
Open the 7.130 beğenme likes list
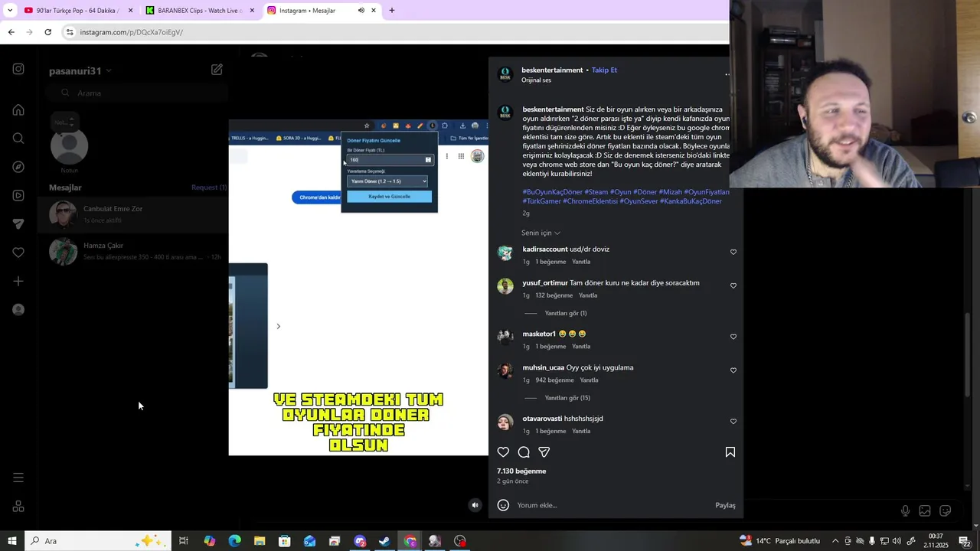coord(521,471)
